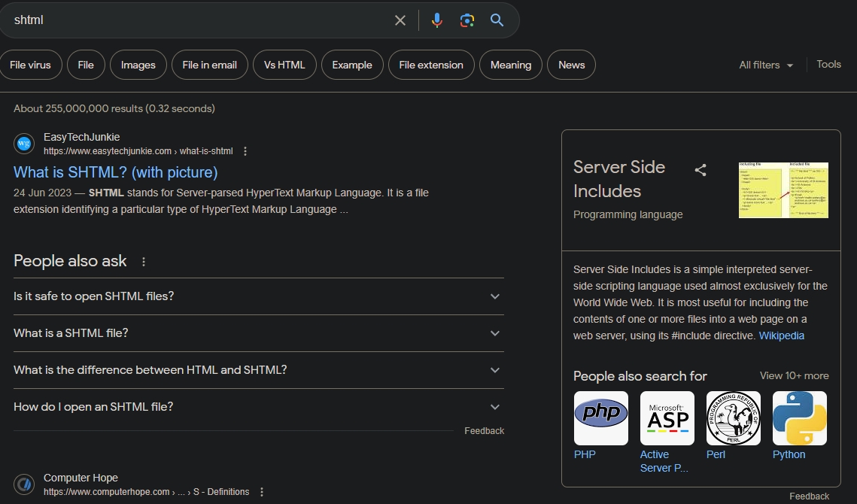The image size is (857, 504).
Task: Select the Images filter chip
Action: click(x=138, y=65)
